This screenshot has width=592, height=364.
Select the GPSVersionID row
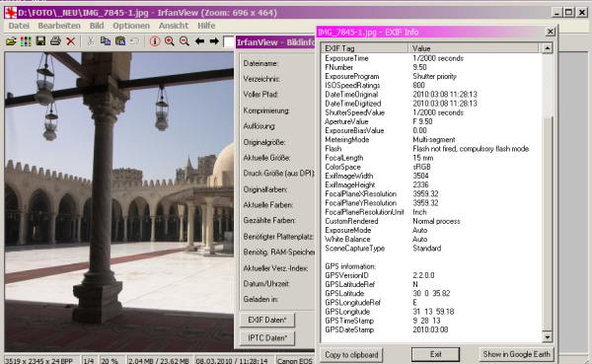coord(431,275)
